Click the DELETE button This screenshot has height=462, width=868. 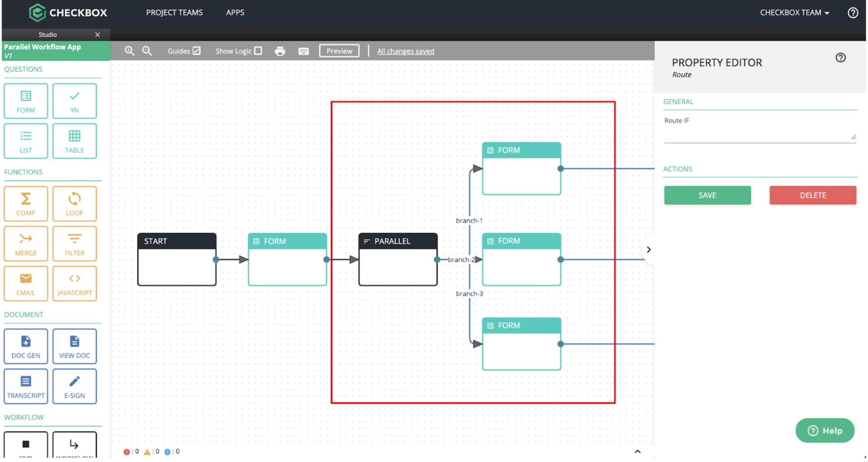pyautogui.click(x=812, y=195)
